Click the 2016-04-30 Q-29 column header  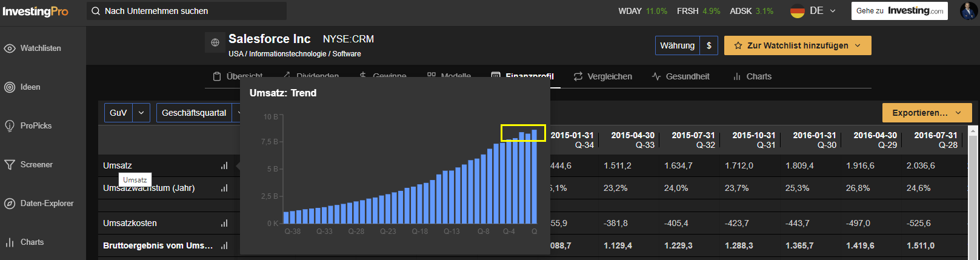pos(875,140)
